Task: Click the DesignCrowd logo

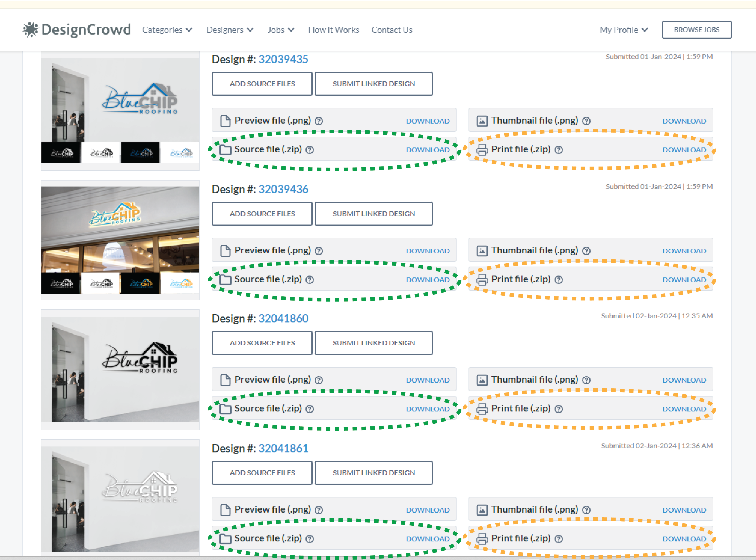Action: (x=77, y=30)
